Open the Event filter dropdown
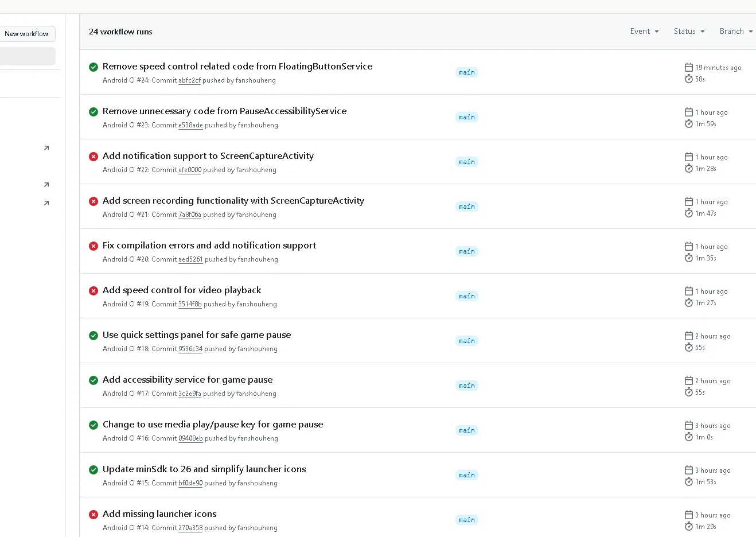The height and width of the screenshot is (537, 756). (644, 32)
